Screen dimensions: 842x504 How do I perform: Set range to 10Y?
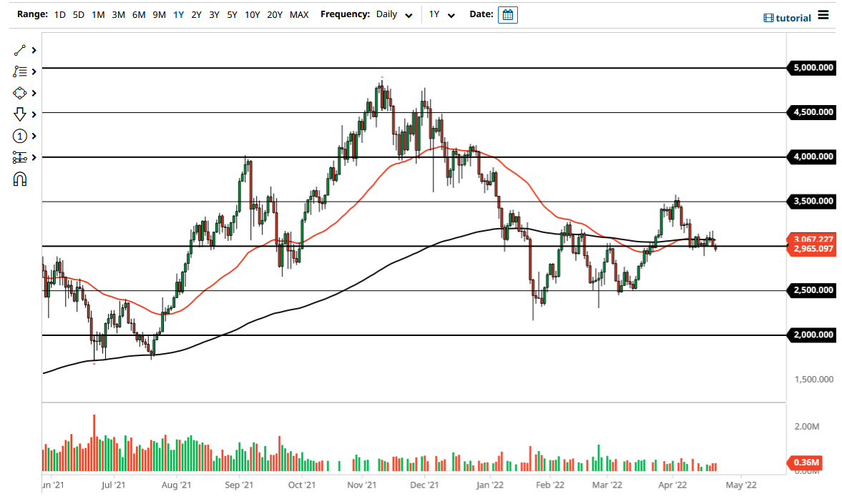253,15
